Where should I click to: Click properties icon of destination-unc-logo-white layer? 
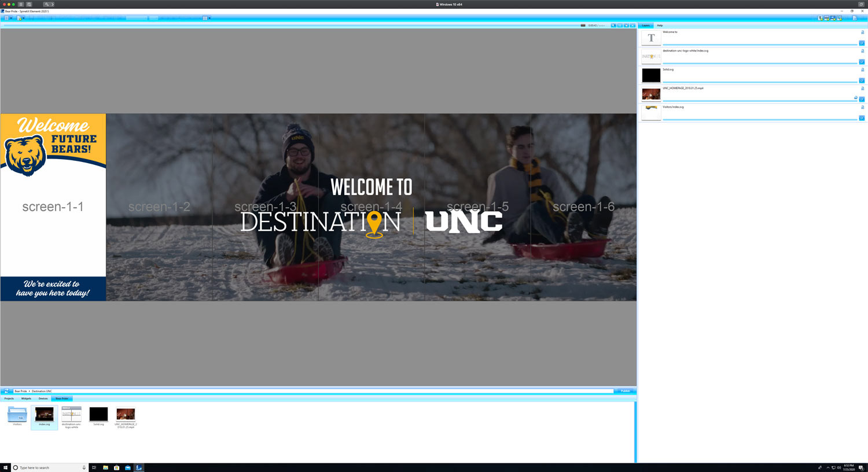[x=862, y=62]
